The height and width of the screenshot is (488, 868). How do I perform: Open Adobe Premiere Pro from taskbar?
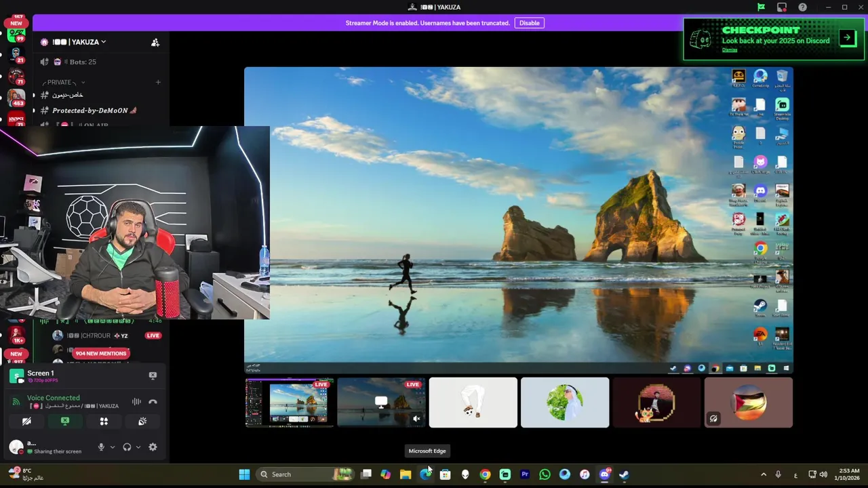click(525, 474)
